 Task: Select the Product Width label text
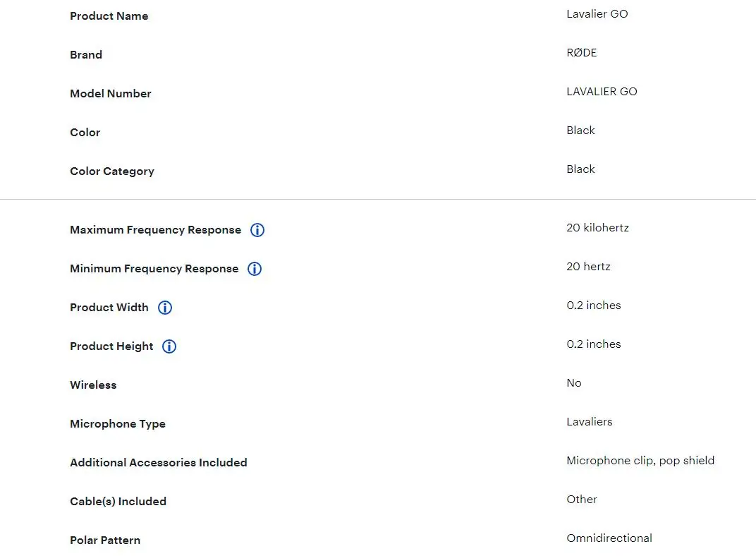pyautogui.click(x=109, y=308)
